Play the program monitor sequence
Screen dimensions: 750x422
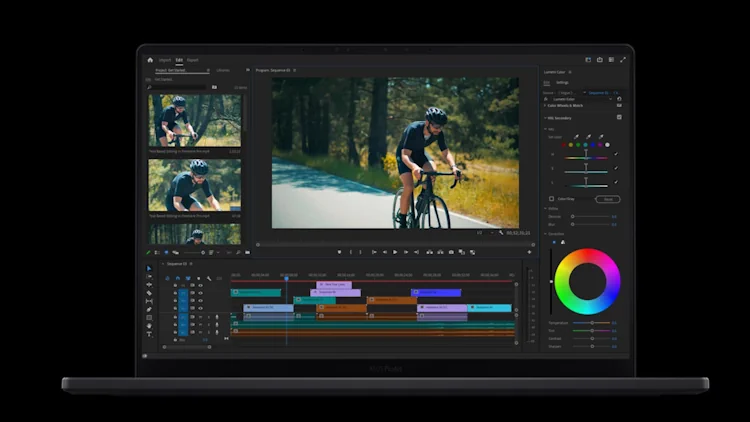pyautogui.click(x=395, y=252)
